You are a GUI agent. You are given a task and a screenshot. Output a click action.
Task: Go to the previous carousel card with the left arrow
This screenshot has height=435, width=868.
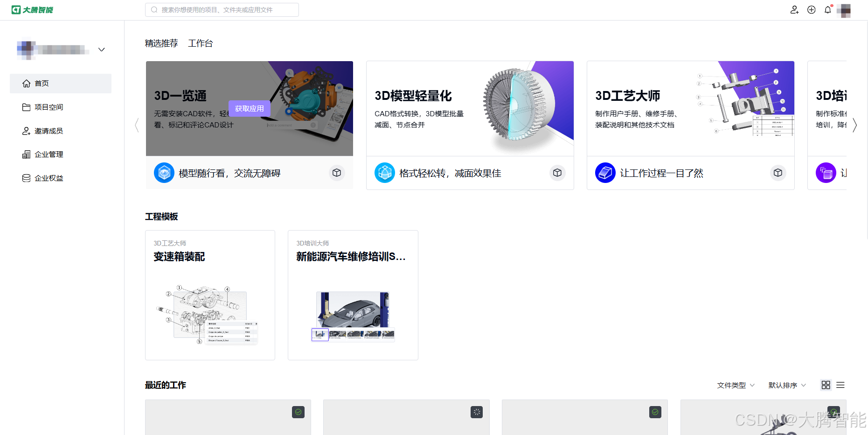[x=137, y=125]
